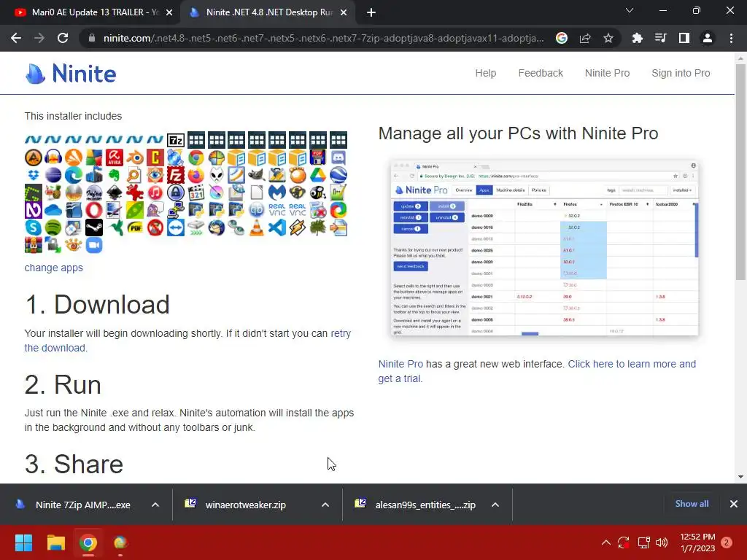Click the change apps link
The image size is (747, 560).
coord(54,268)
